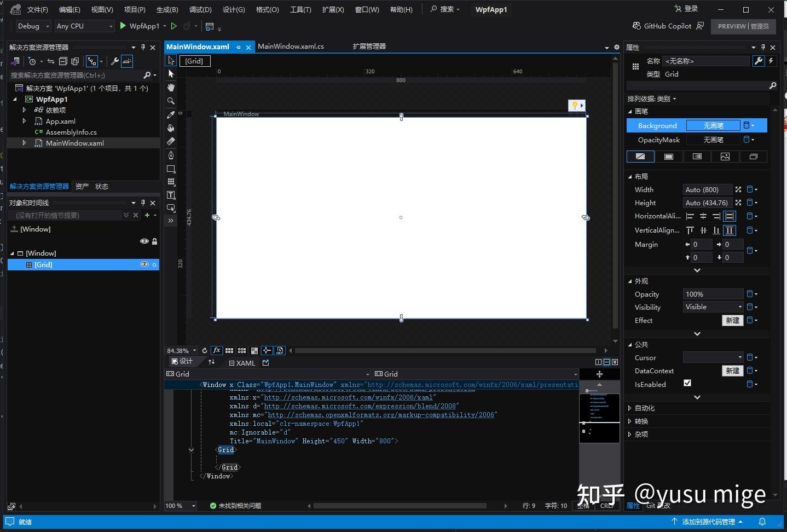Screen dimensions: 787x532
Task: Uncheck the IsEnabled checkbox in Properties
Action: 688,383
